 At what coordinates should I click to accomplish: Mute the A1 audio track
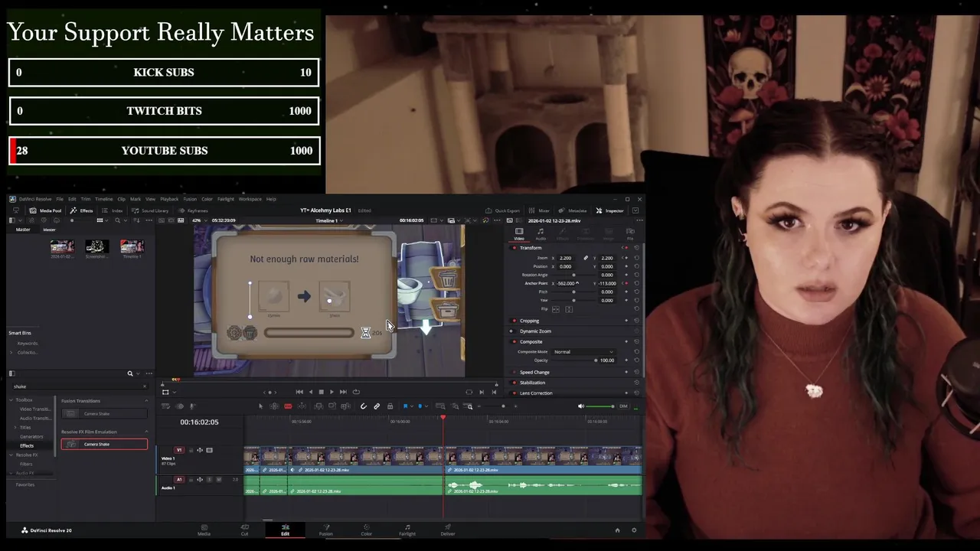[x=219, y=480]
